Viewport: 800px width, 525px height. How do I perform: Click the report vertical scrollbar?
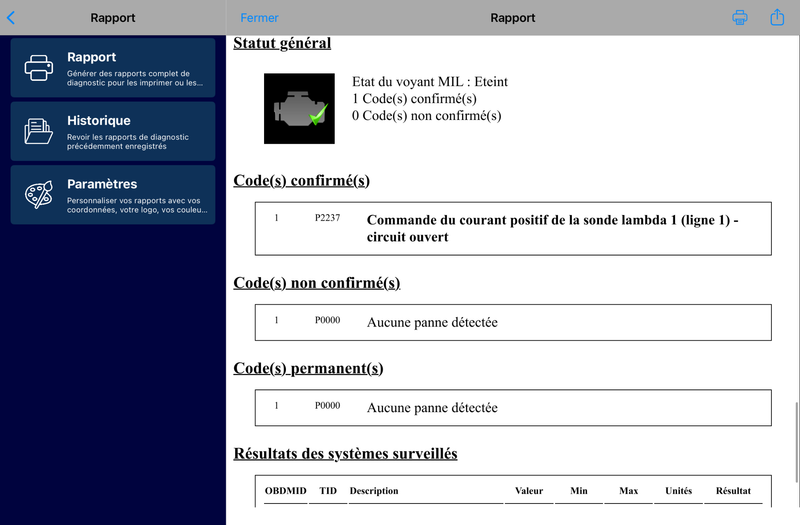pos(796,442)
